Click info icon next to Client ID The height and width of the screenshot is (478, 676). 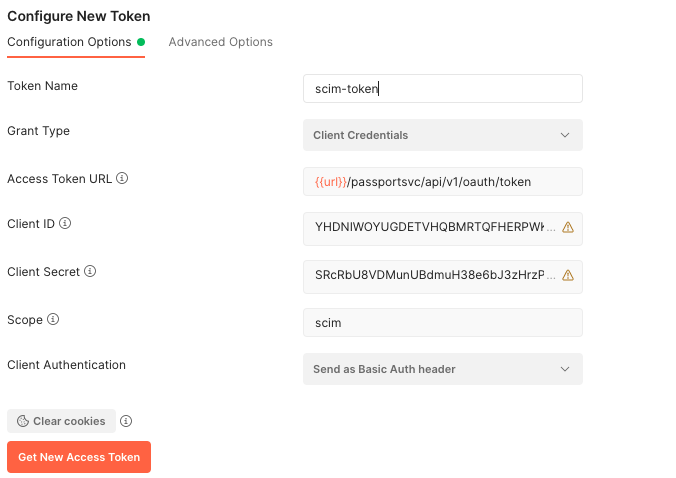point(65,224)
